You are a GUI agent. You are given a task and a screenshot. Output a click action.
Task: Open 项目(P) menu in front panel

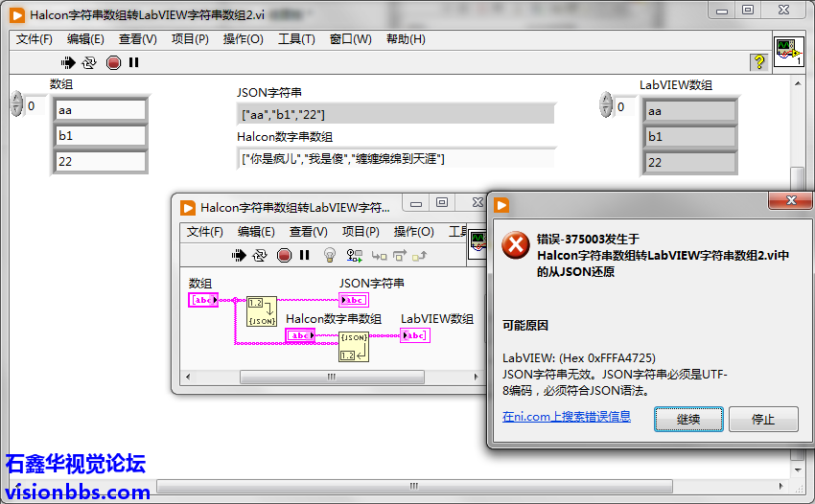click(190, 39)
